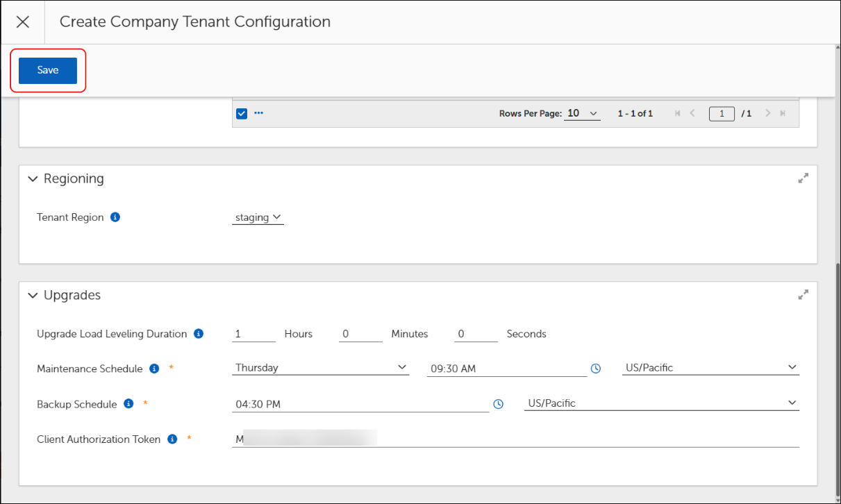The height and width of the screenshot is (504, 841).
Task: Click the Regioning section title
Action: tap(74, 179)
